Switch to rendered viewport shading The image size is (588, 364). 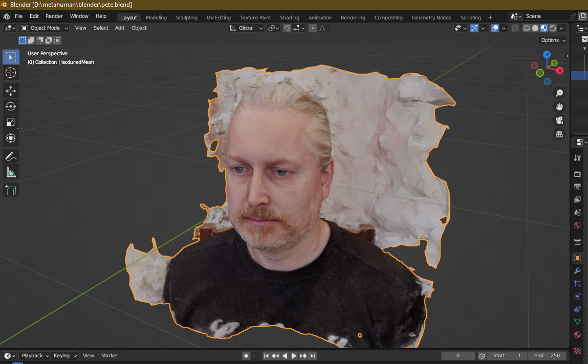[x=552, y=28]
